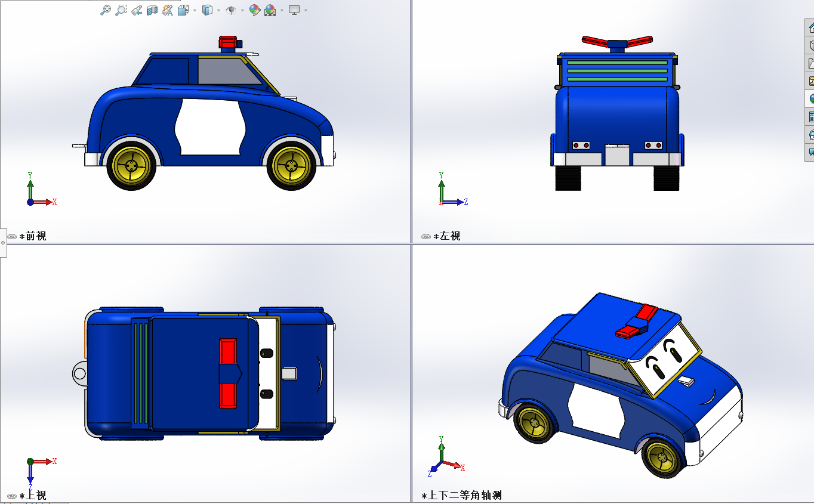Image resolution: width=814 pixels, height=504 pixels.
Task: Open the View Settings dropdown arrow
Action: tap(306, 10)
